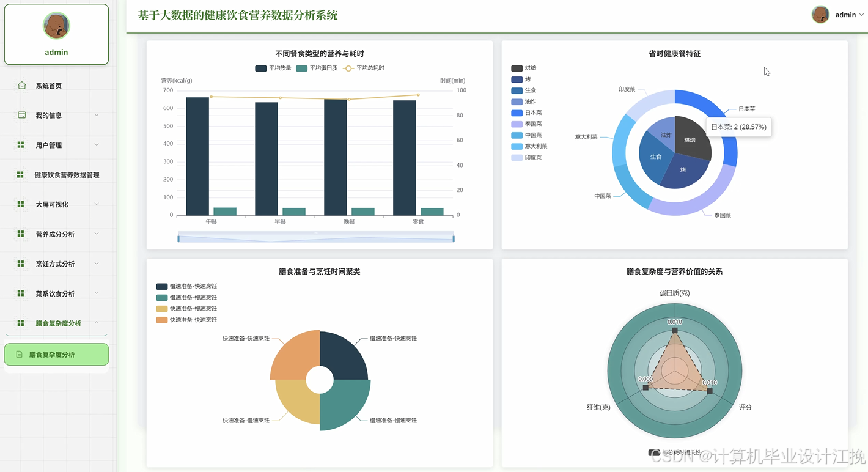The width and height of the screenshot is (868, 472).
Task: Toggle the 平均热量 legend series
Action: click(x=273, y=68)
